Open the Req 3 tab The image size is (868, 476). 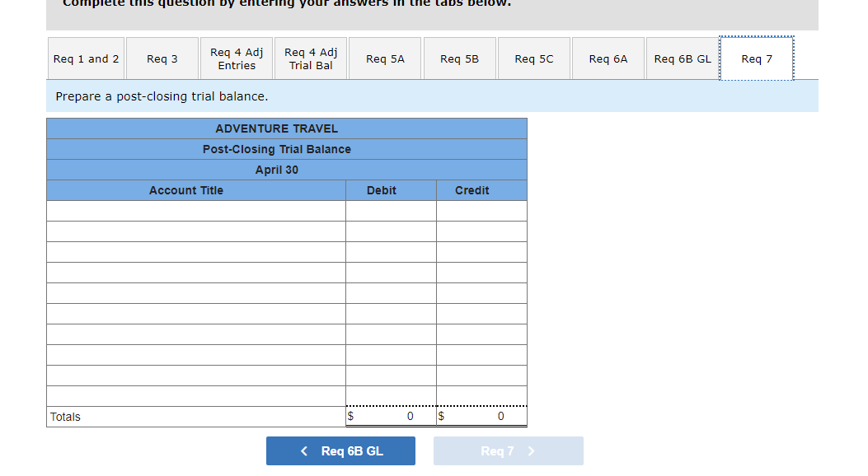click(x=162, y=58)
